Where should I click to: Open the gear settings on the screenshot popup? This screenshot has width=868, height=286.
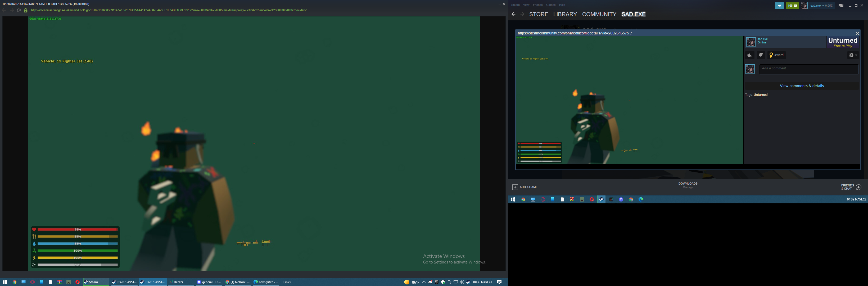851,55
